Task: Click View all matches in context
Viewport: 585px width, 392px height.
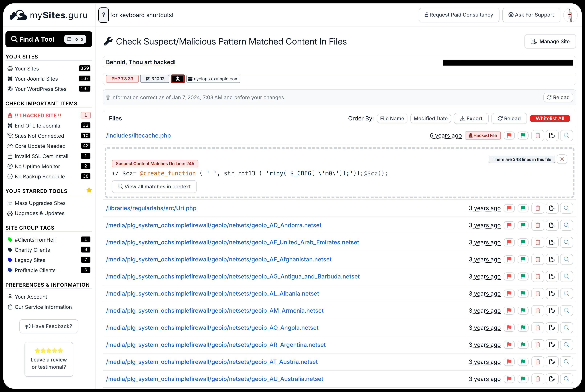Action: click(x=154, y=187)
